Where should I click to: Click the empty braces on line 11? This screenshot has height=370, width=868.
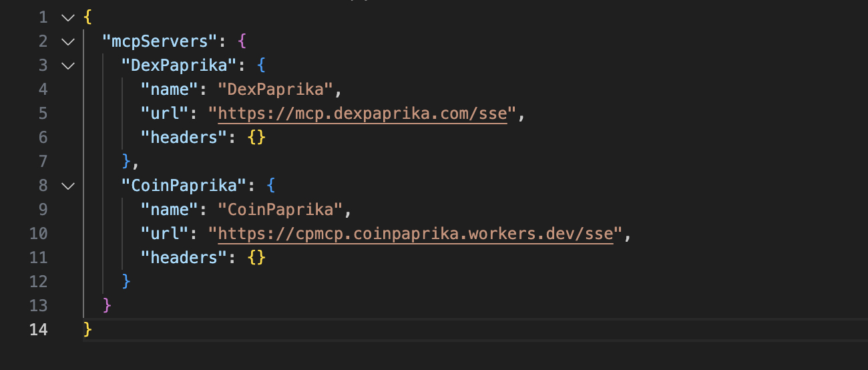click(256, 258)
